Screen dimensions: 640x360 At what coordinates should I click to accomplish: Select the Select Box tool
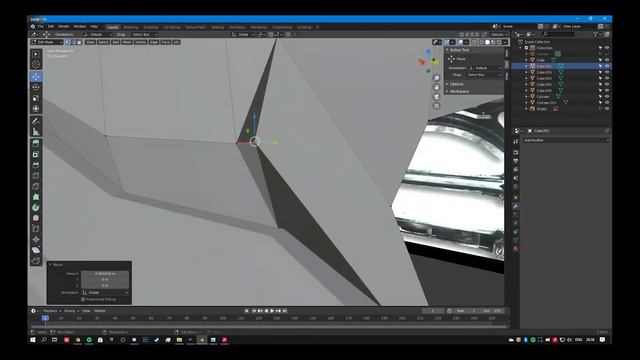pos(36,54)
